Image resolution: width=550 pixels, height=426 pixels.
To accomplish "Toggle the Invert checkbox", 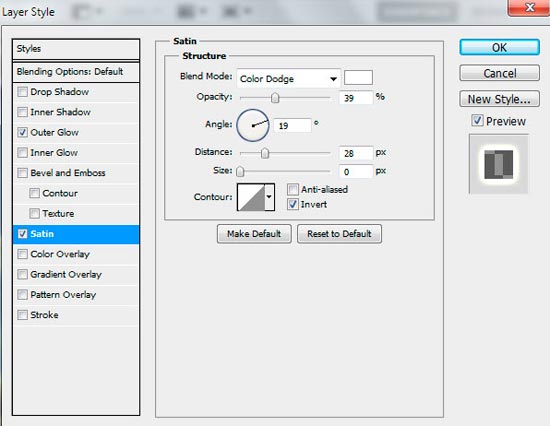I will [293, 204].
